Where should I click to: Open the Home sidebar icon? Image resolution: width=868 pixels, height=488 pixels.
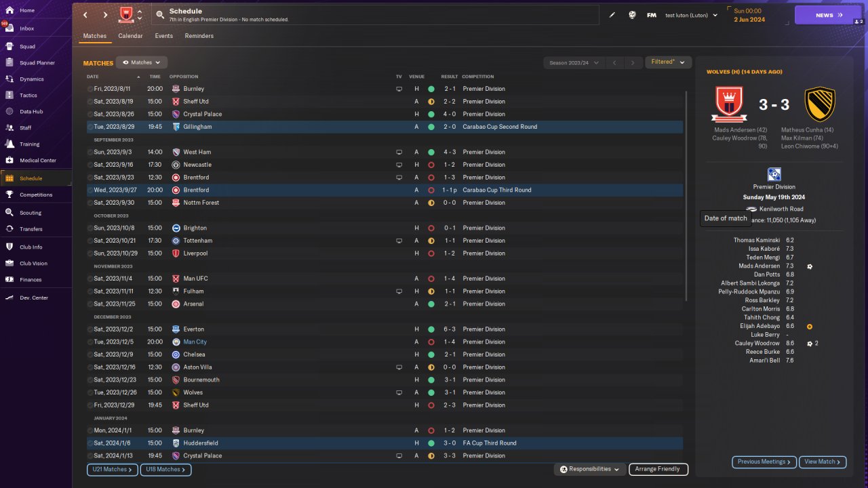coord(9,11)
